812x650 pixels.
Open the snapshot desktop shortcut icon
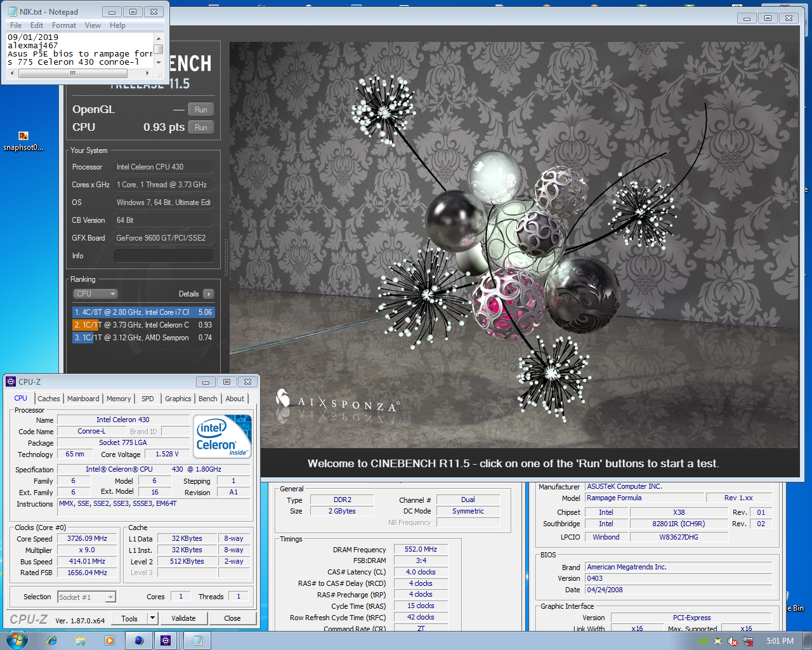tap(23, 141)
